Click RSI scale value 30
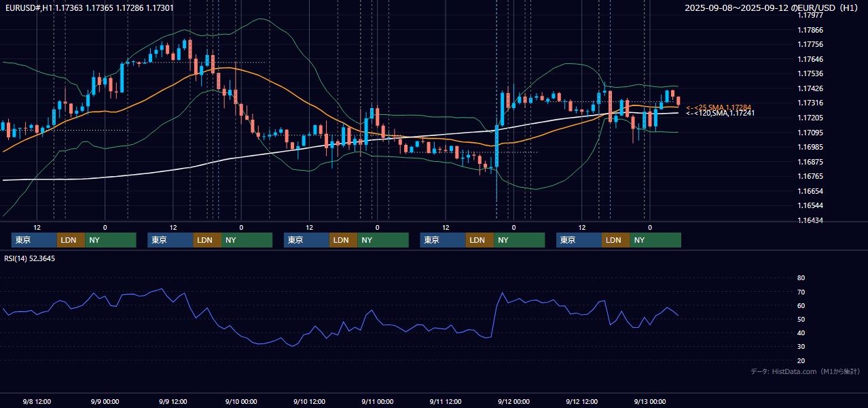Screen dimensions: 868x408 click(x=801, y=347)
